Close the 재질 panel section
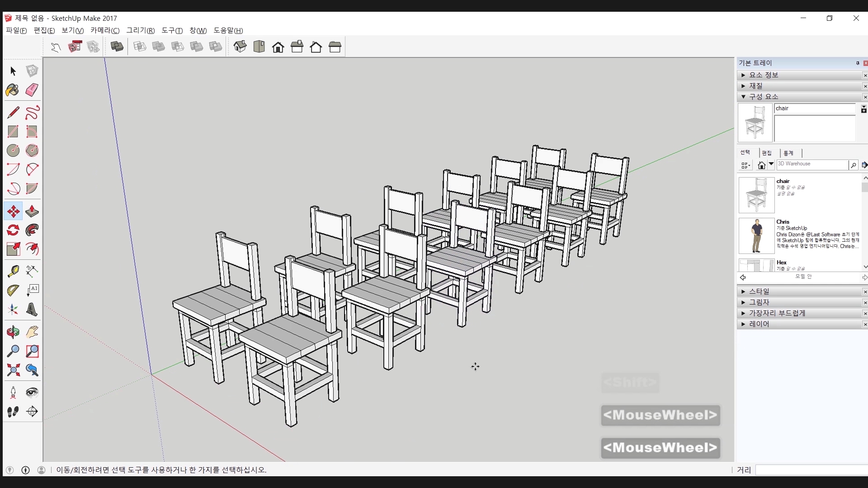This screenshot has height=488, width=868. click(x=865, y=86)
